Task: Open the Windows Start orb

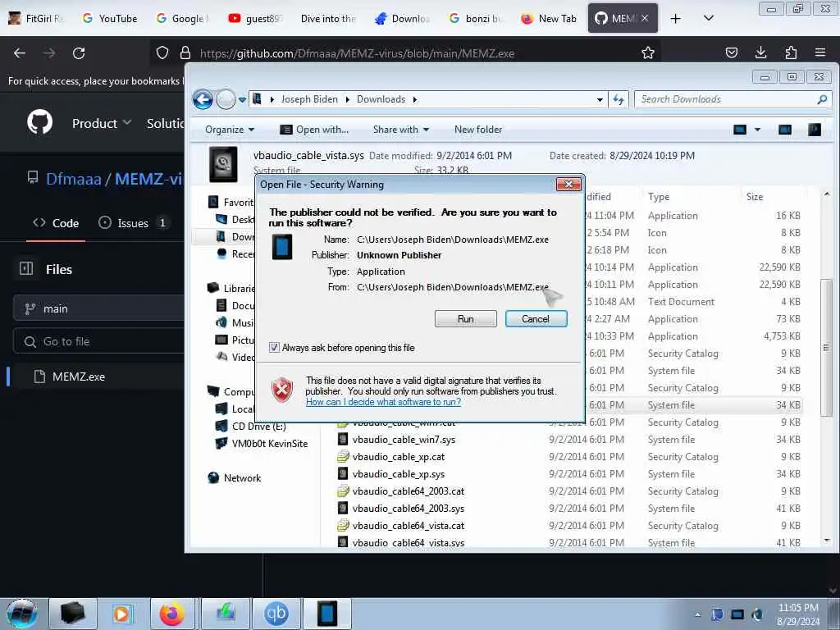Action: tap(22, 614)
